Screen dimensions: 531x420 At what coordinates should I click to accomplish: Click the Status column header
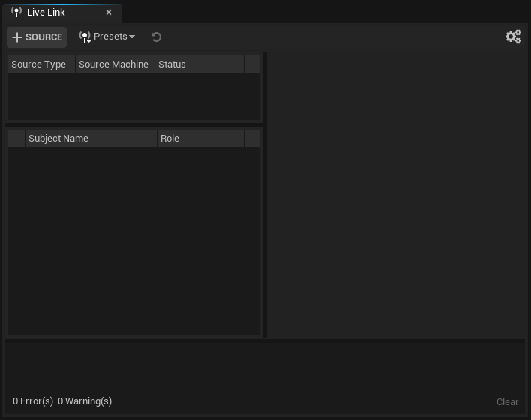pyautogui.click(x=172, y=64)
